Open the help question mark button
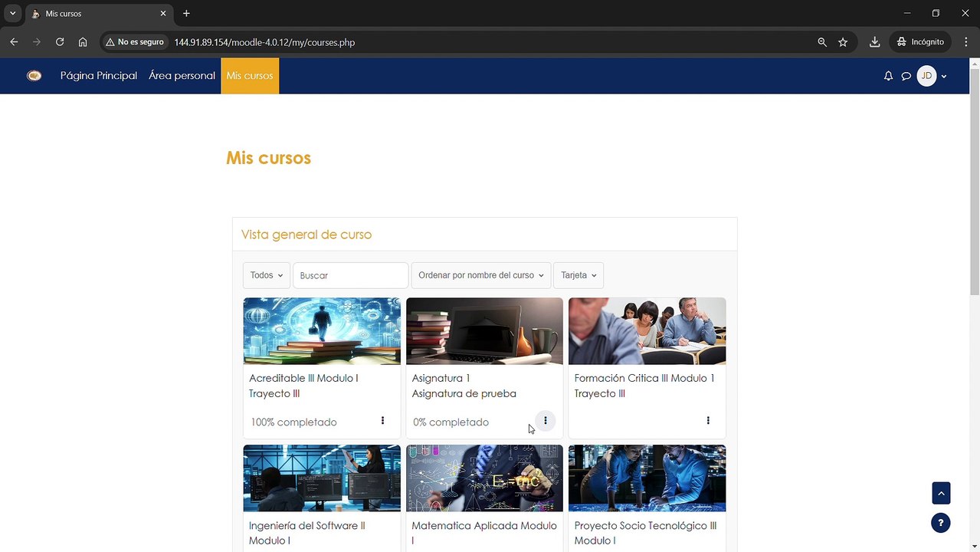The height and width of the screenshot is (552, 980). [x=941, y=523]
